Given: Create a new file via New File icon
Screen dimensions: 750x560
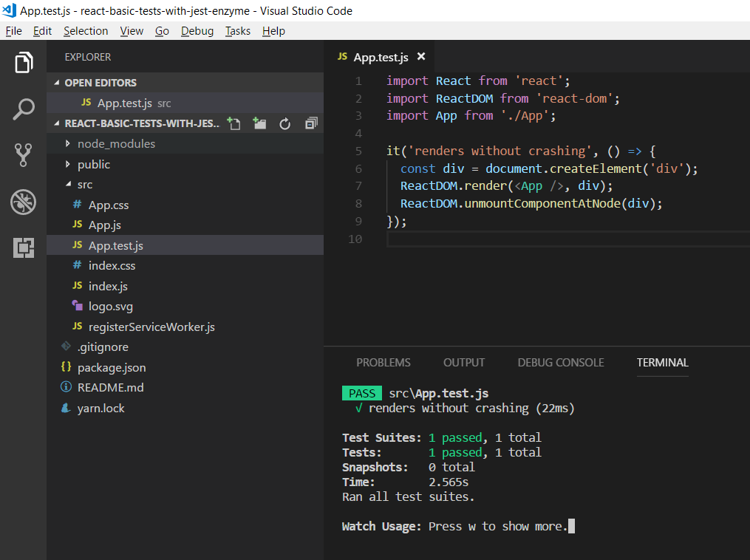Looking at the screenshot, I should [x=234, y=125].
